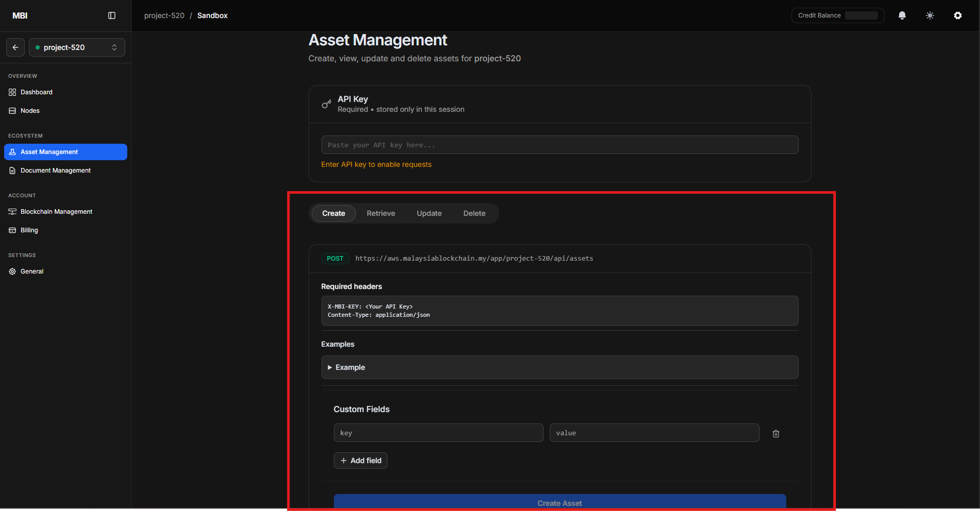Click the back arrow button

click(15, 47)
